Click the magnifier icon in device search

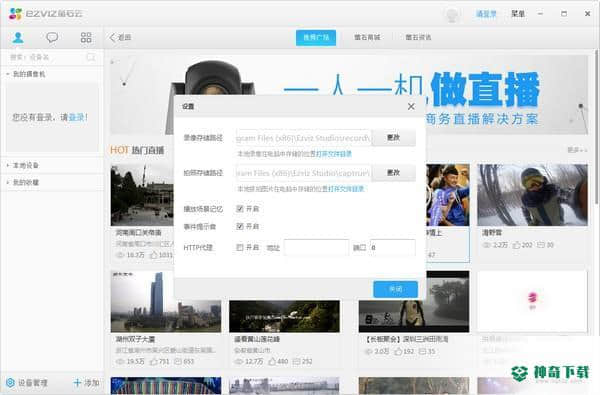point(91,57)
